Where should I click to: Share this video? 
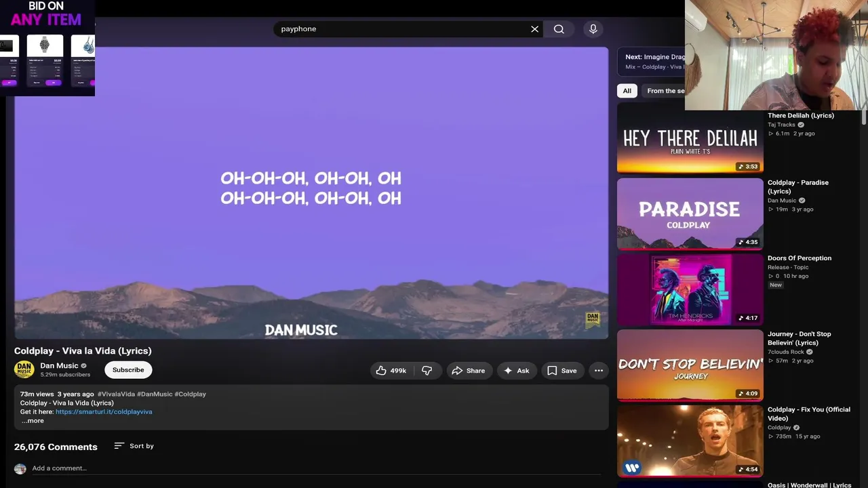pos(469,371)
